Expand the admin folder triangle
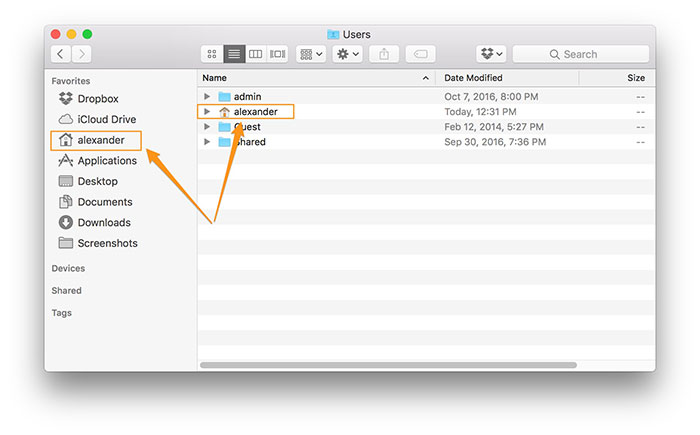700x435 pixels. (x=207, y=96)
